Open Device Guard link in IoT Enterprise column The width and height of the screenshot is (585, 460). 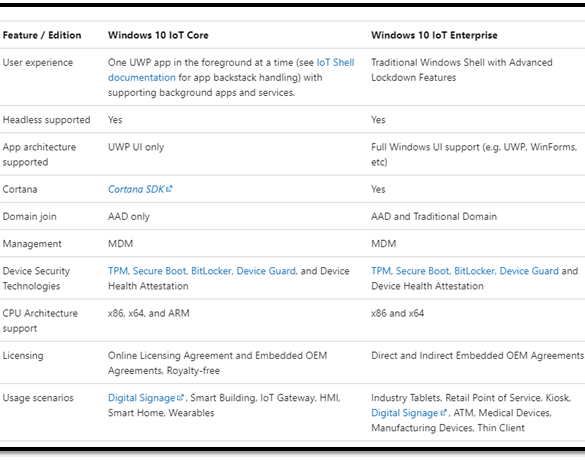tap(529, 271)
